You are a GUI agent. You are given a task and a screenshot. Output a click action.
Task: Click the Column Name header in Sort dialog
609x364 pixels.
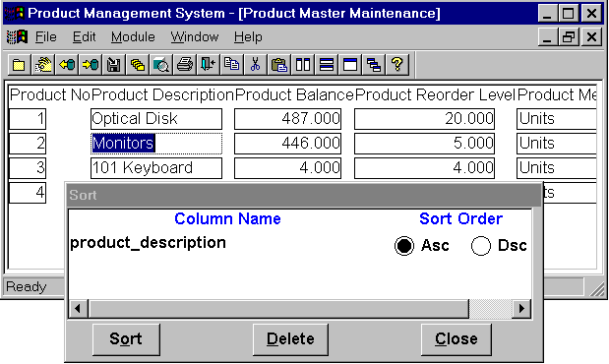click(227, 218)
